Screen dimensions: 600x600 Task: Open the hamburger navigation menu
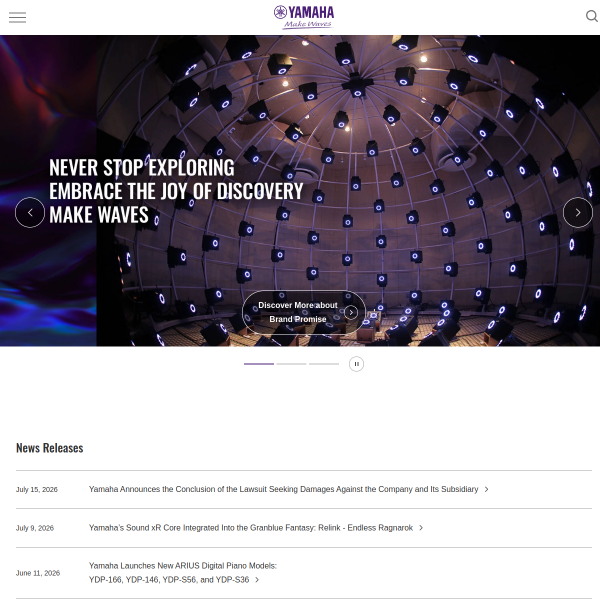click(x=18, y=17)
